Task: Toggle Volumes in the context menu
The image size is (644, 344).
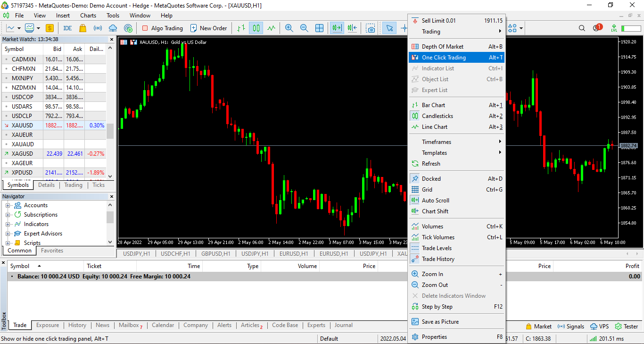Action: tap(456, 227)
